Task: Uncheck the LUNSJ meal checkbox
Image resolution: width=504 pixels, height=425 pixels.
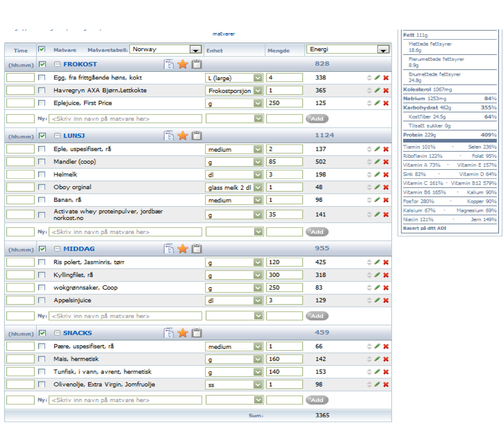Action: (x=42, y=136)
